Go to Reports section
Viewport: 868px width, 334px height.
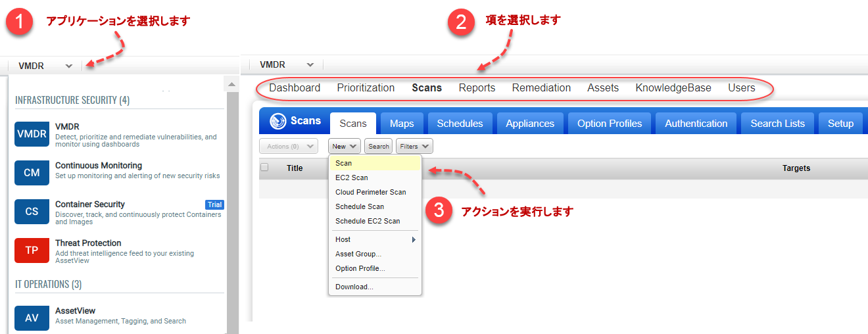coord(477,87)
